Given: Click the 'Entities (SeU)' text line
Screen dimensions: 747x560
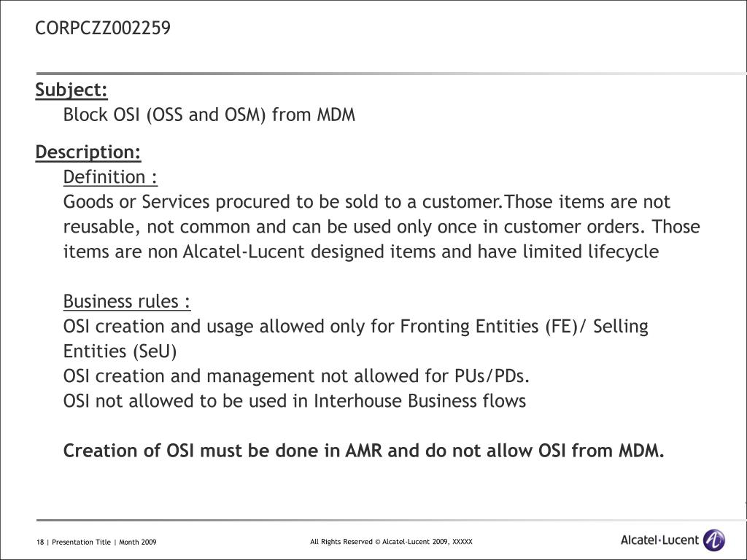Looking at the screenshot, I should coord(120,351).
